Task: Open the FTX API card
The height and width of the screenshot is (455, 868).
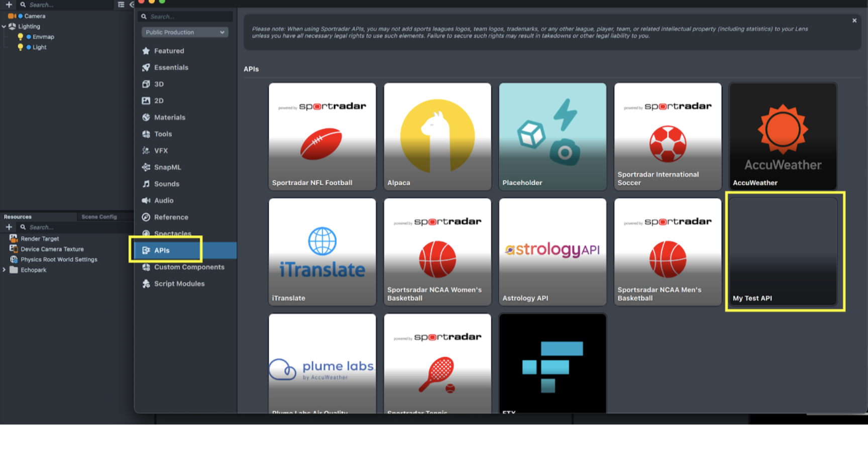Action: click(553, 364)
